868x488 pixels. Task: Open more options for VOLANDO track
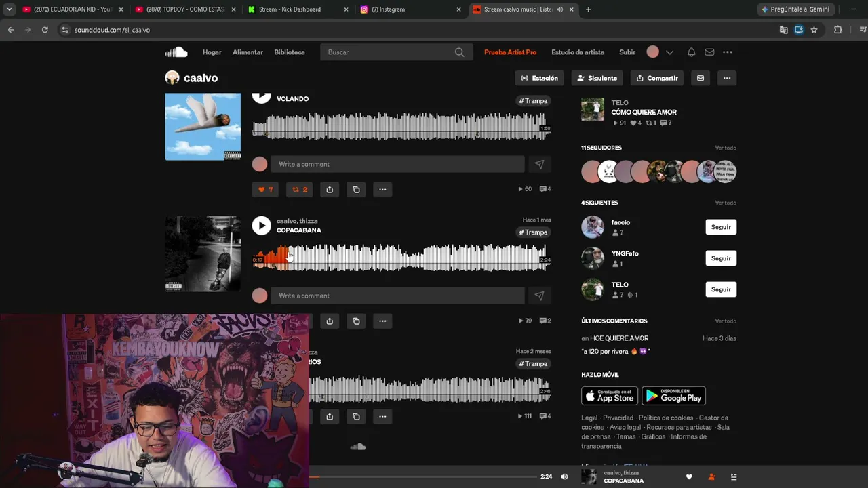click(x=382, y=190)
